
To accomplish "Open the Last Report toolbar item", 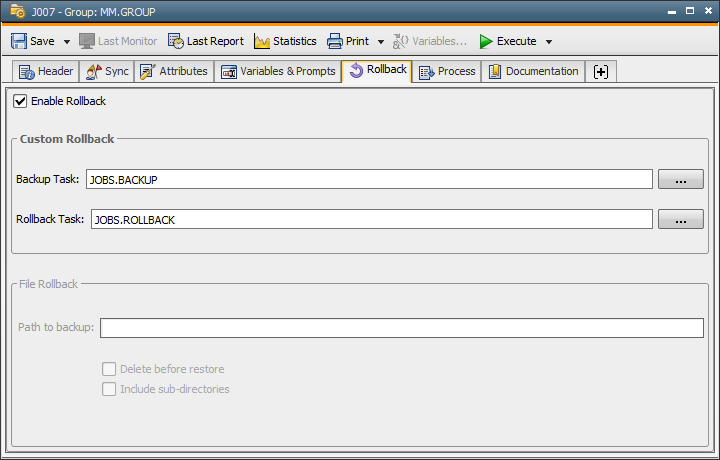I will 205,41.
